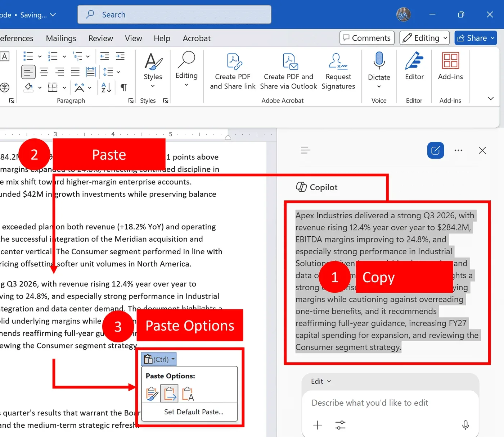Click Request Signatures
Image resolution: width=504 pixels, height=437 pixels.
point(338,71)
